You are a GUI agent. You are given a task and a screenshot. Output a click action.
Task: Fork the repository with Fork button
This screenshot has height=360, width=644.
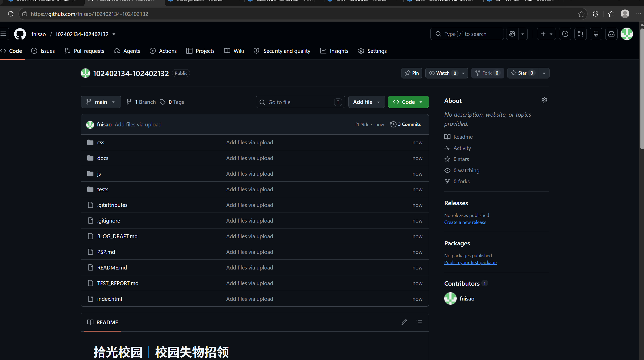tap(487, 73)
